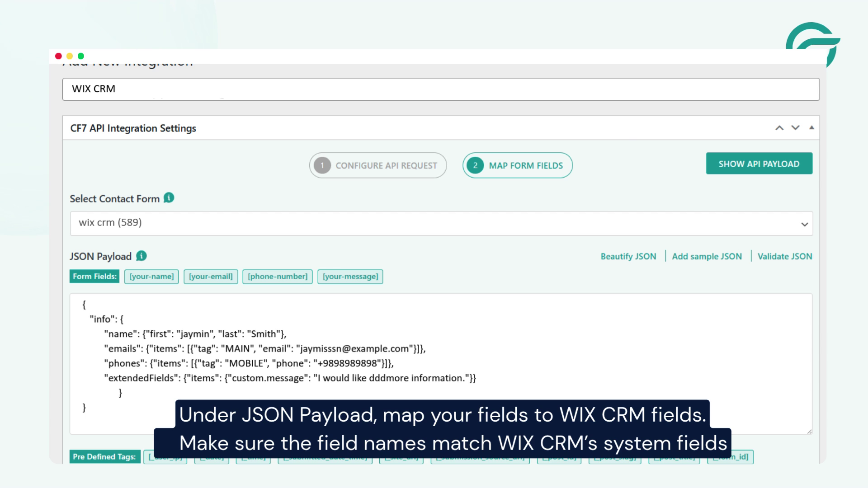Screen dimensions: 868x488
Task: Click the WIX CRM title input field
Action: point(441,89)
